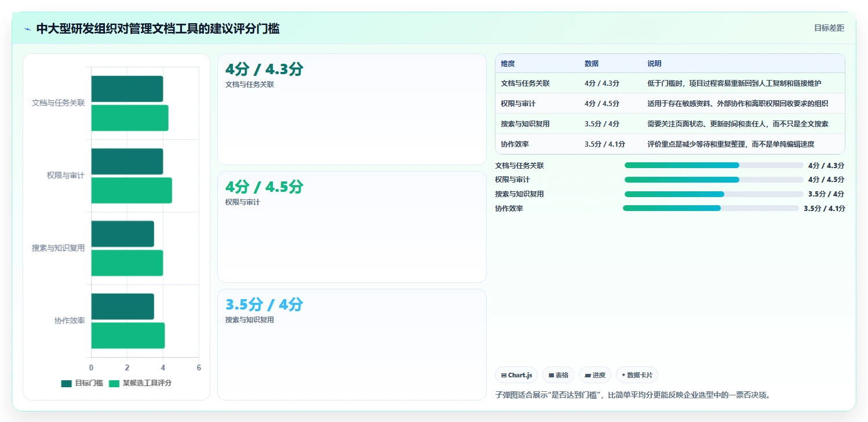Toggle the 目标门槛 legend item

click(82, 383)
